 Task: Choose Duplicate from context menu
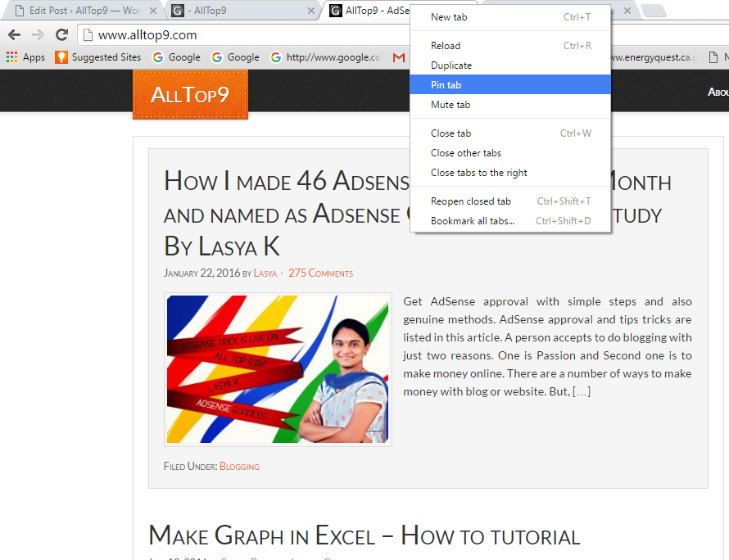click(x=510, y=65)
